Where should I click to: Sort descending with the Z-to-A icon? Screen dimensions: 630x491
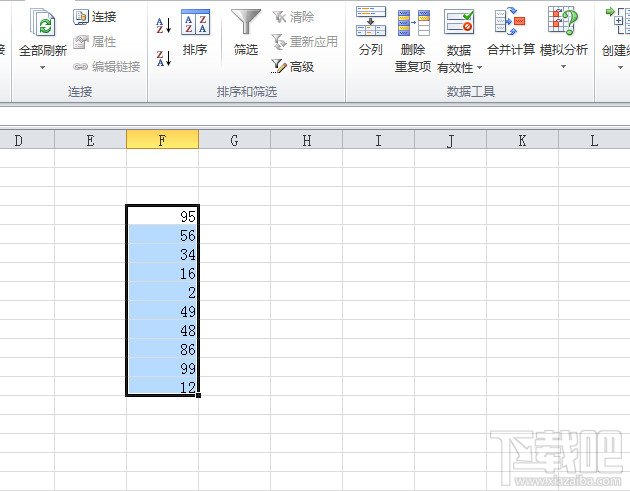coord(164,58)
